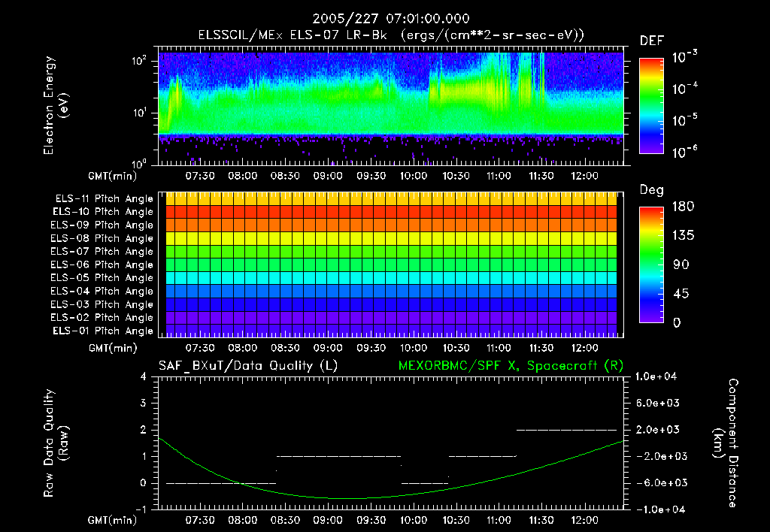
Task: Select the ELS-02 Pitch Angle row label
Action: coord(102,318)
